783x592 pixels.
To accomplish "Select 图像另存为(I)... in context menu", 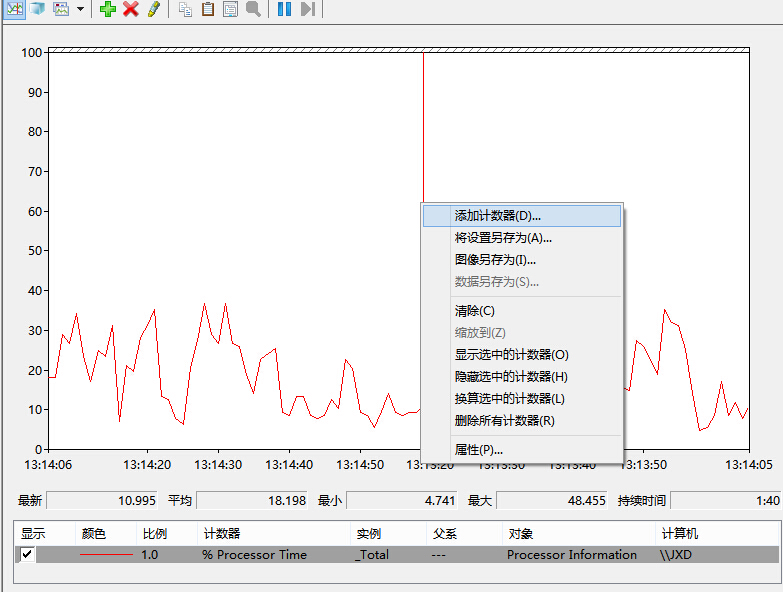I will tap(522, 260).
